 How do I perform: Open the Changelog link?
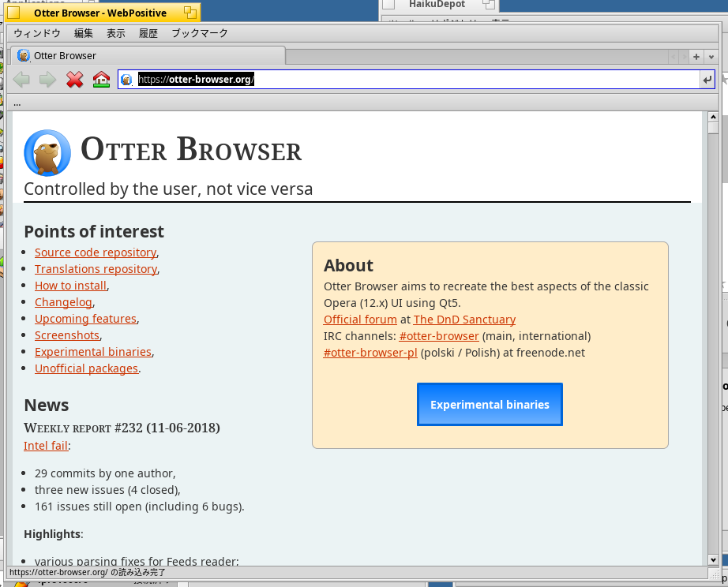pyautogui.click(x=64, y=302)
